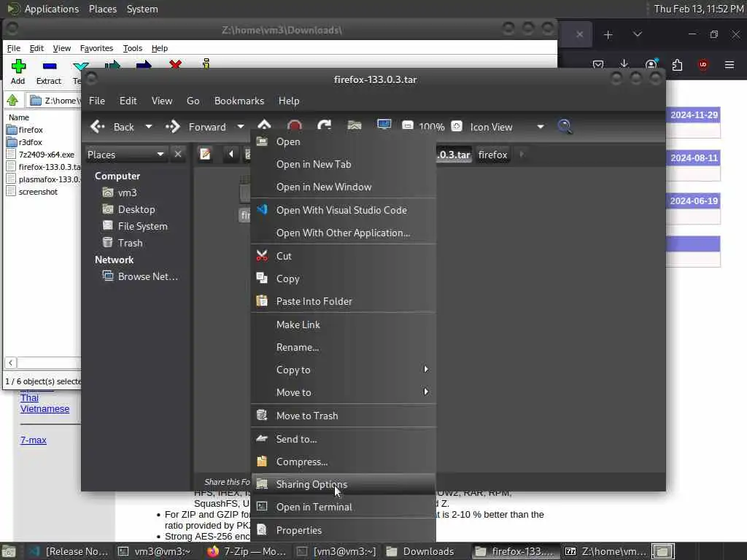Screen dimensions: 747x560
Task: Select Make Link
Action: tap(343, 324)
